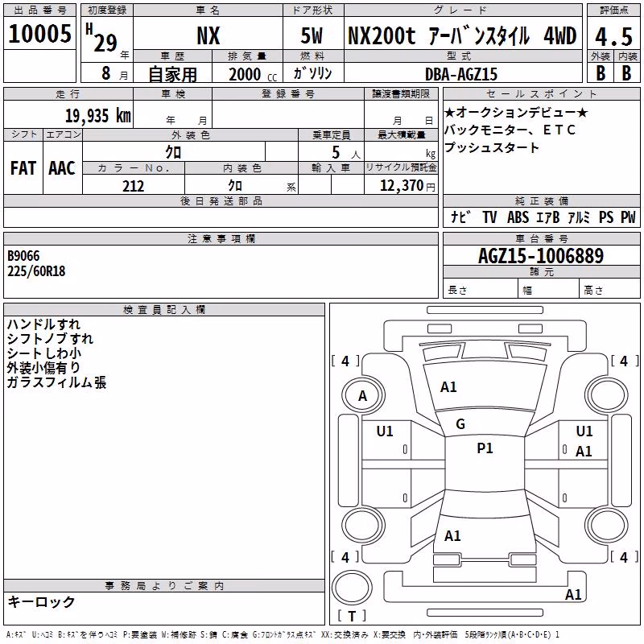
Task: Click the 検査員記入欄 header
Action: click(164, 310)
